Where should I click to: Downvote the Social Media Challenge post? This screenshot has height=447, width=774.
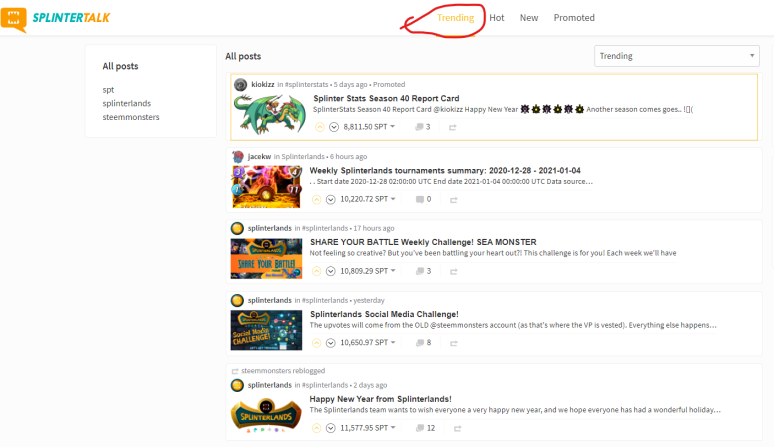[x=331, y=343]
